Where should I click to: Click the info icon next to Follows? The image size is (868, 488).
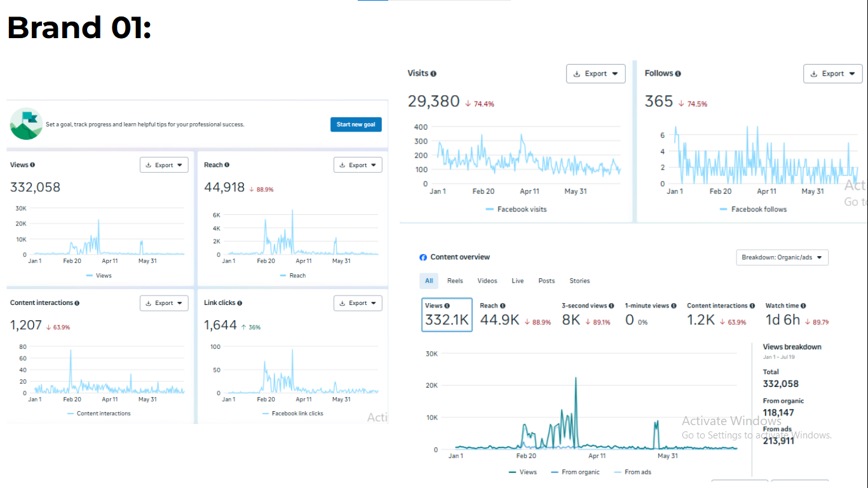click(678, 74)
